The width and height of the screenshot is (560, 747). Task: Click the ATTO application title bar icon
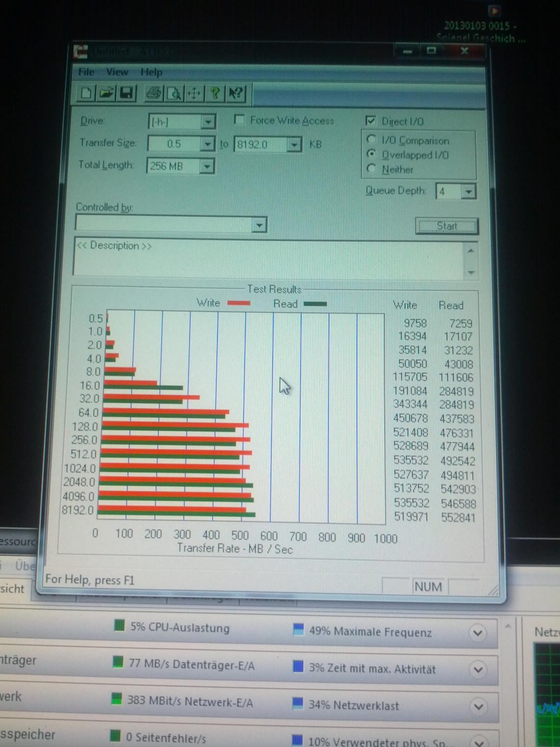(80, 52)
